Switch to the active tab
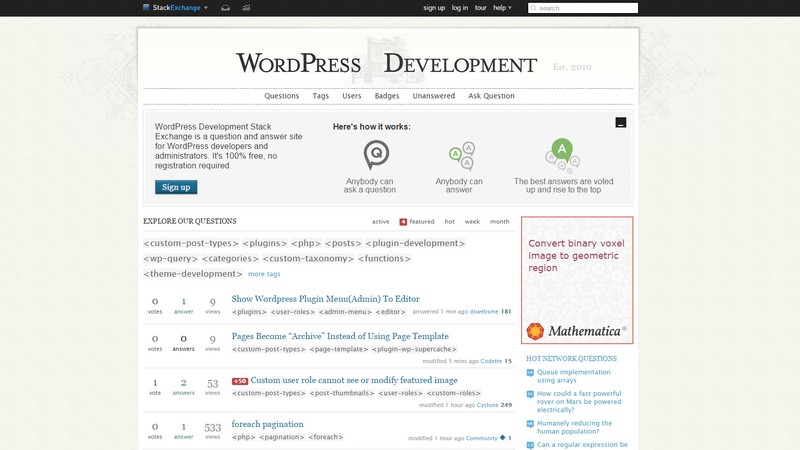 coord(380,221)
